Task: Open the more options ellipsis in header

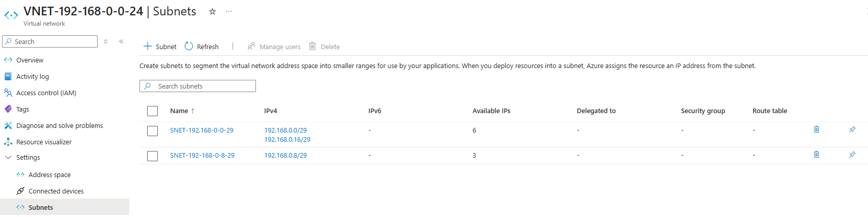Action: point(229,11)
